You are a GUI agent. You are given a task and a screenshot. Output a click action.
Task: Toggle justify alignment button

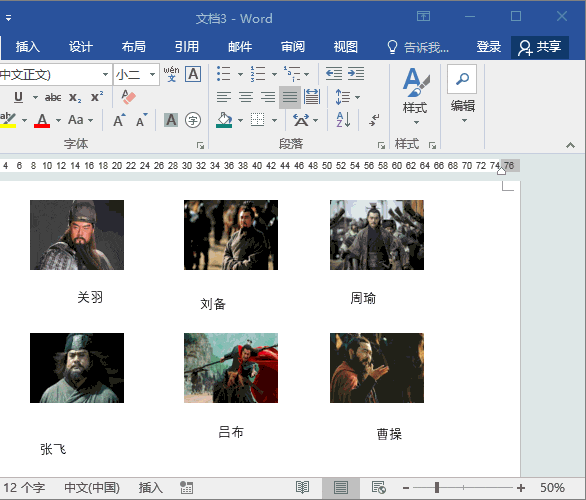pyautogui.click(x=290, y=97)
